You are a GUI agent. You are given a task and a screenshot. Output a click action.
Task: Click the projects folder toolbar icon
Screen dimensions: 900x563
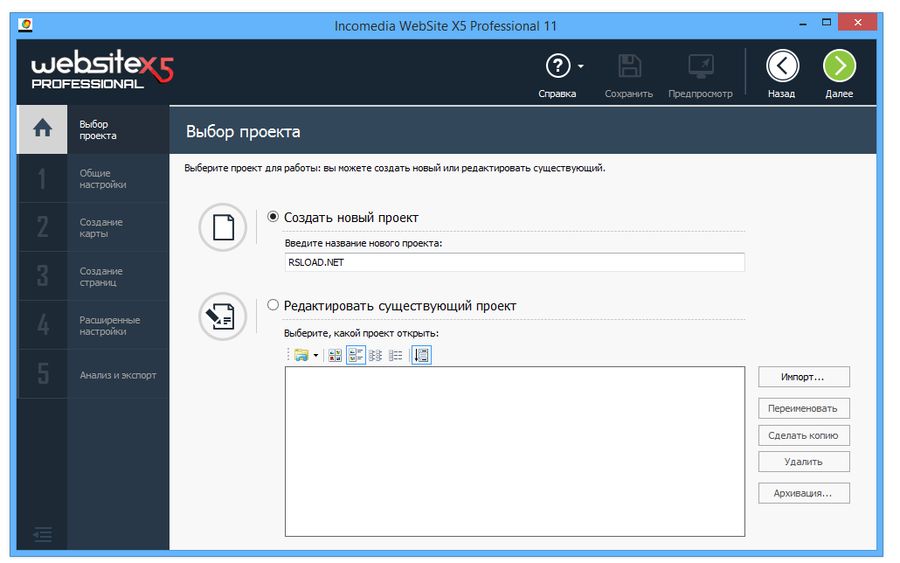(301, 355)
